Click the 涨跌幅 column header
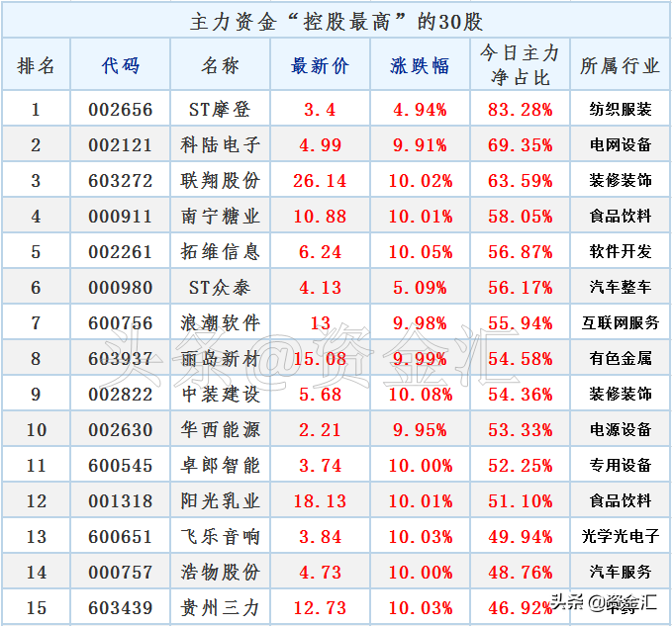 [420, 66]
